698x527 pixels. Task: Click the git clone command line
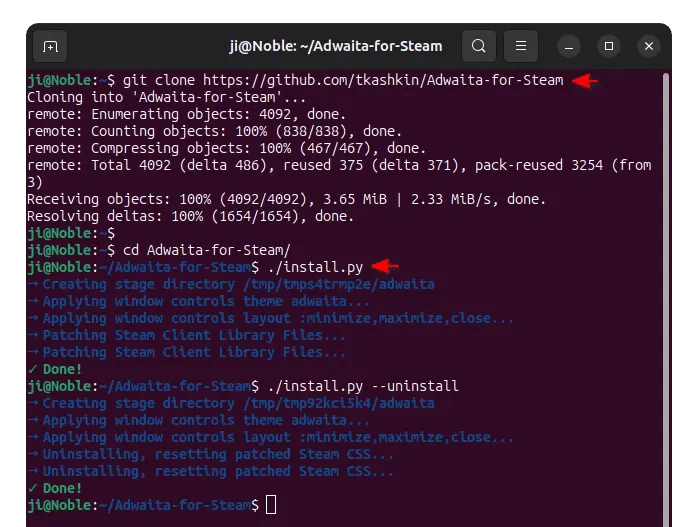pos(295,80)
